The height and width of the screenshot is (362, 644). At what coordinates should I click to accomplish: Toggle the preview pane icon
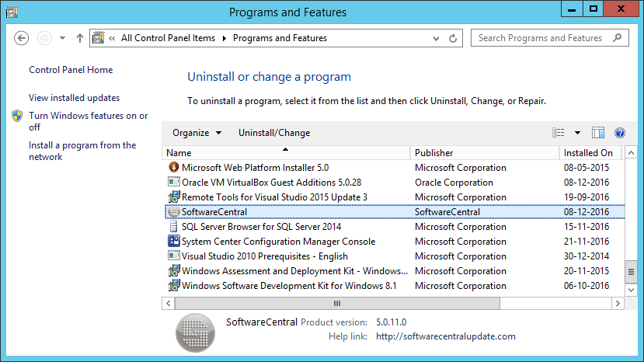click(x=598, y=133)
